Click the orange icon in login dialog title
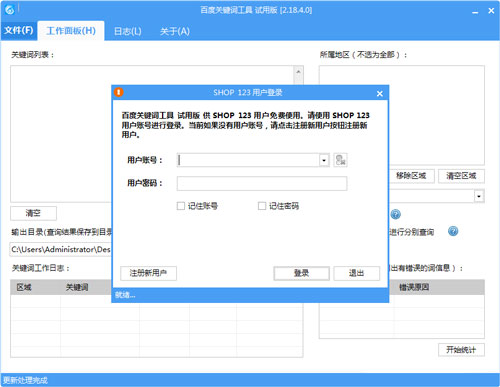This screenshot has width=500, height=387. point(118,92)
